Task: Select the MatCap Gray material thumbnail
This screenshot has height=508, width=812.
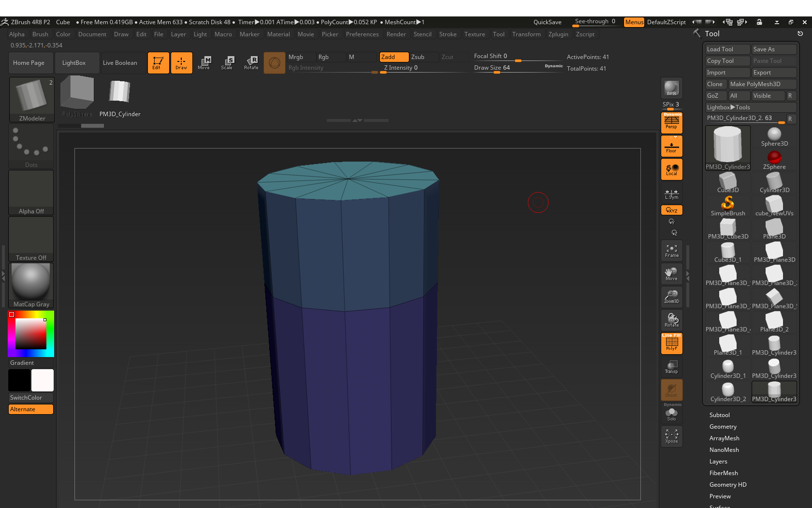Action: click(x=31, y=285)
